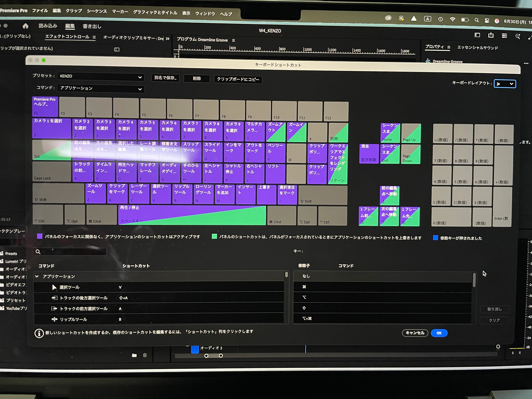The height and width of the screenshot is (399, 532).
Task: Click the 別名で保存 button
Action: coord(165,78)
